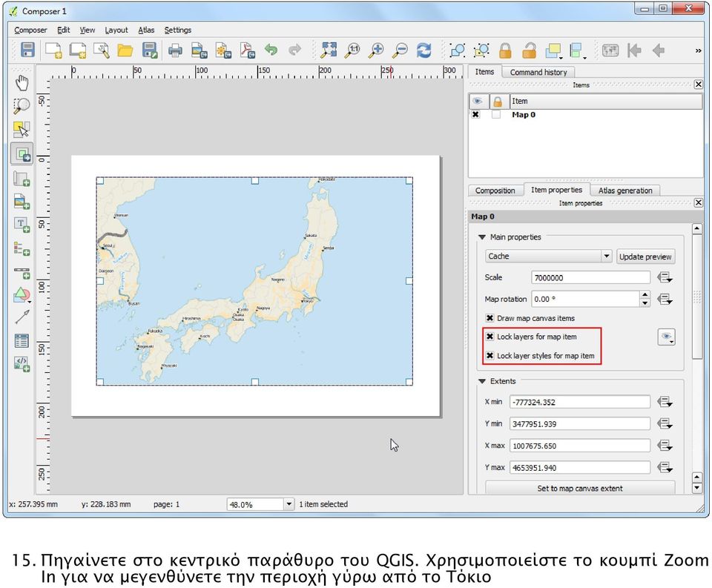Click the Duplicate composer icon

[x=78, y=50]
